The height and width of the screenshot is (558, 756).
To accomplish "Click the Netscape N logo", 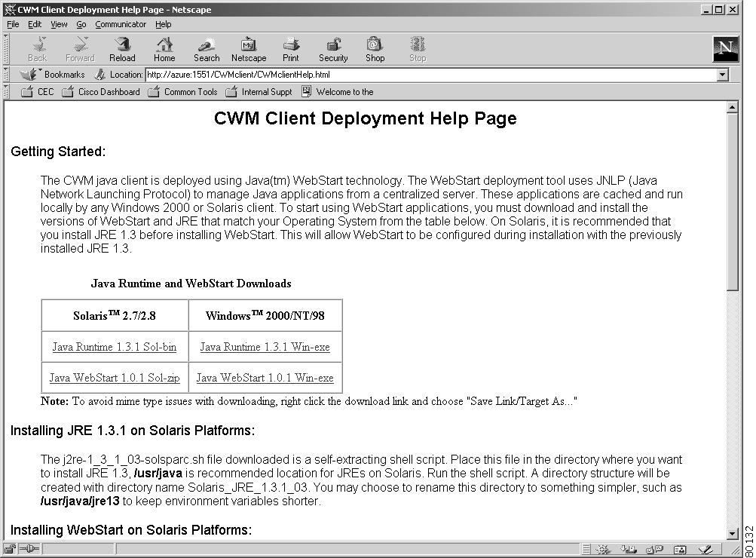I will pos(726,49).
